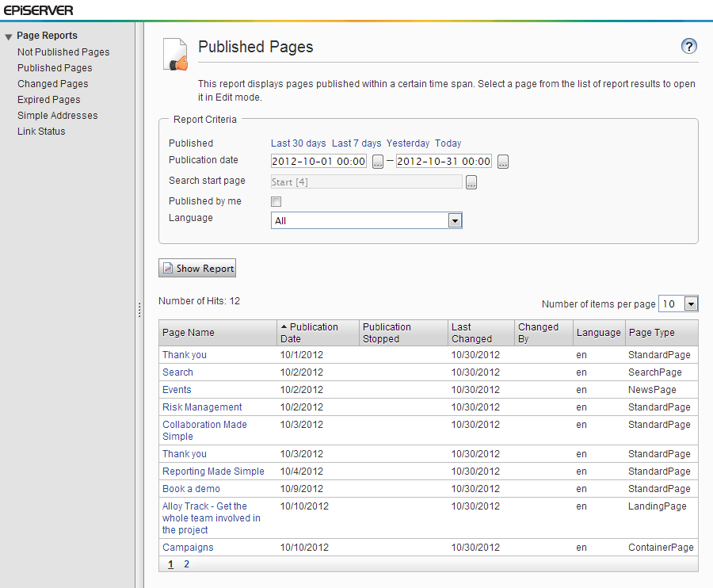Open the Thank you page published 10/1/2012
Screen dimensions: 713x588
pyautogui.click(x=185, y=355)
